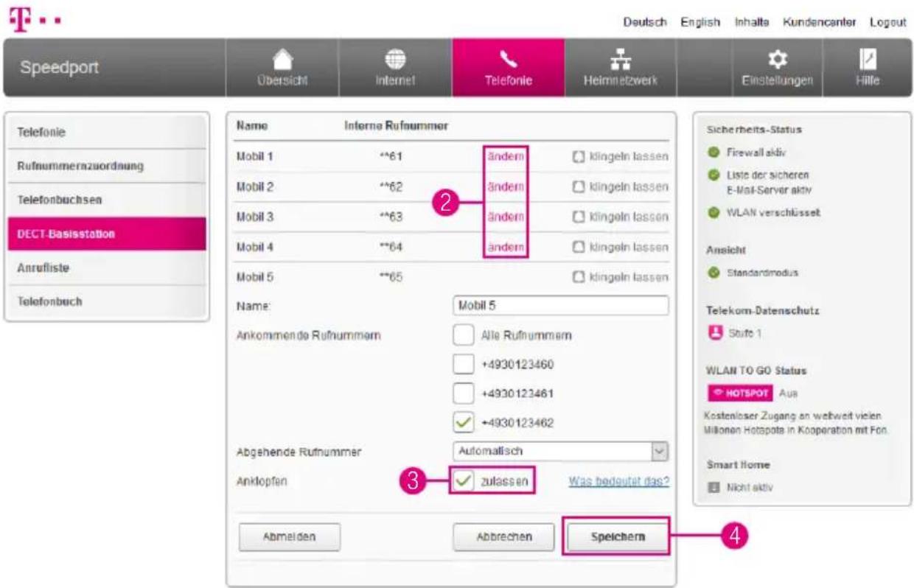
Task: Click ändern for Mobil 3
Action: (505, 217)
